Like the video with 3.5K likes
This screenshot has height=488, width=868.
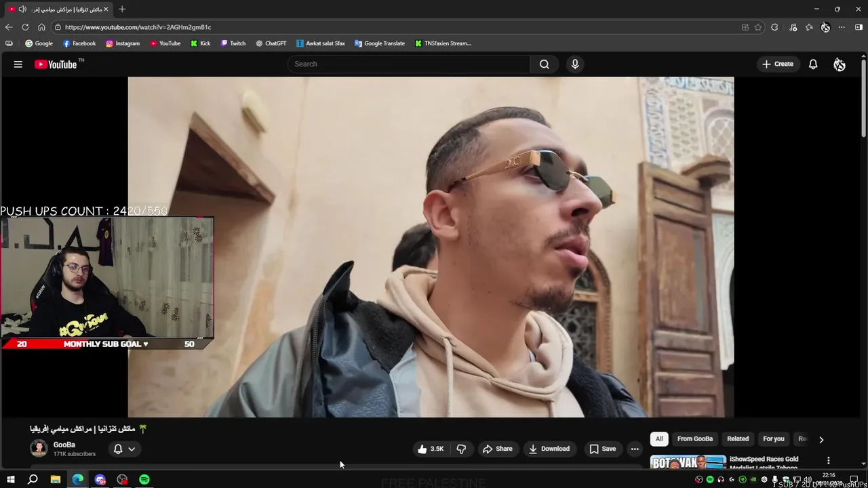pos(431,449)
